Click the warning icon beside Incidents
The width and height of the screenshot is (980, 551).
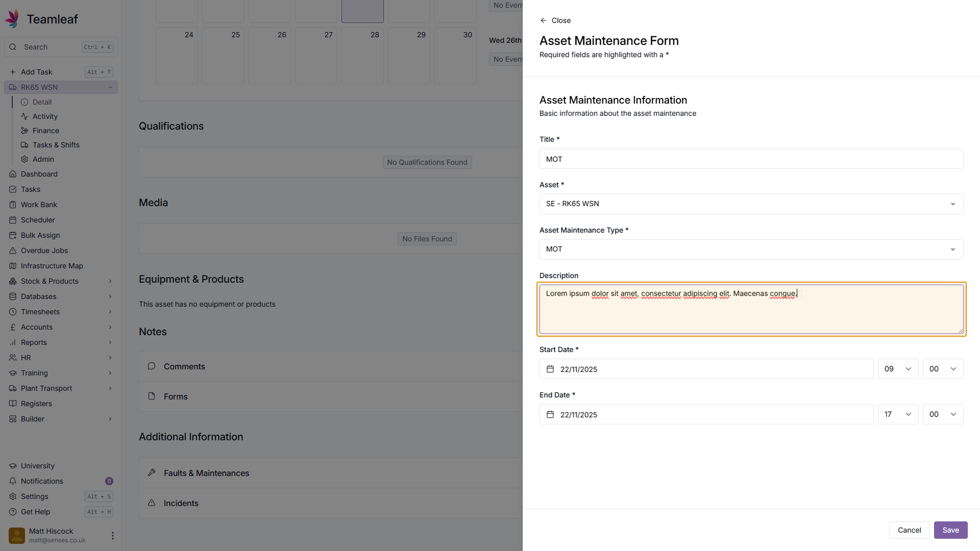point(152,503)
